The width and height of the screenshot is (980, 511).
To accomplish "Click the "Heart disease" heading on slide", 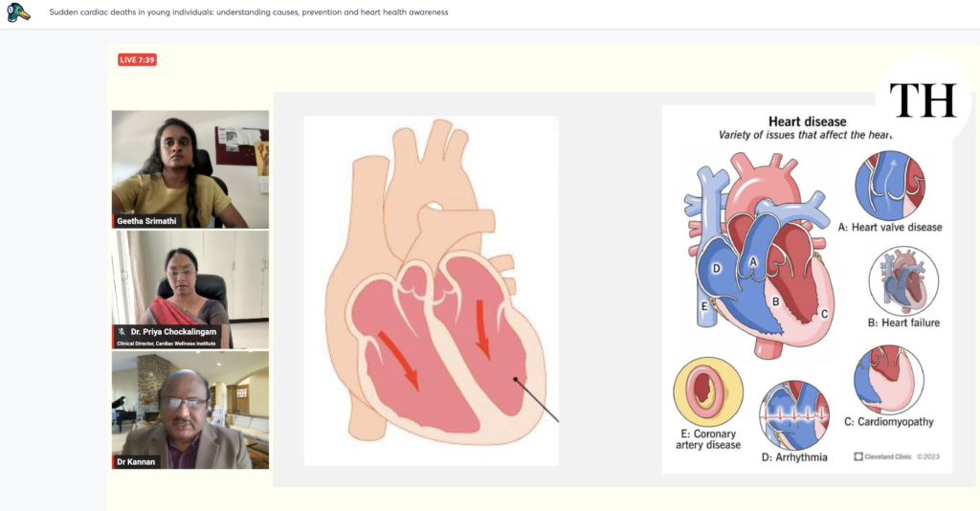I will [808, 122].
